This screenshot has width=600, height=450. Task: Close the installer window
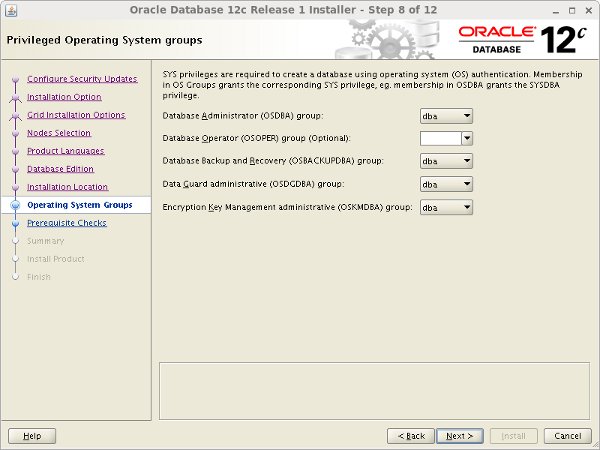(x=589, y=11)
